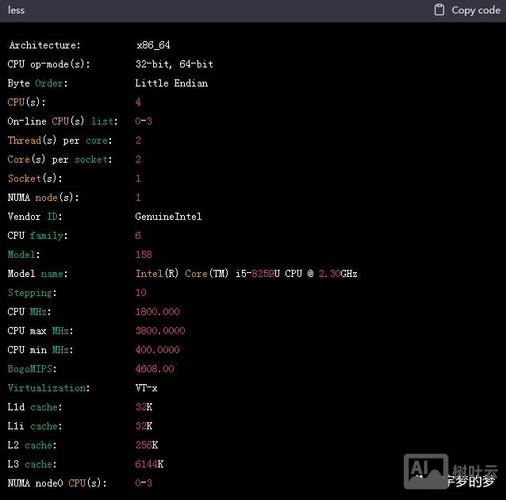This screenshot has width=506, height=500.
Task: Click the 'Stepping:' label
Action: pos(32,293)
